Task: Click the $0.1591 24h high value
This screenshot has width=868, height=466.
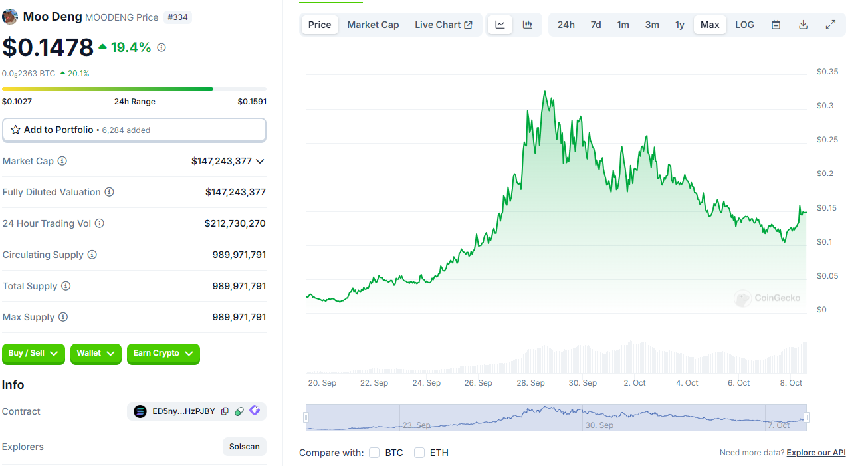Action: click(252, 102)
